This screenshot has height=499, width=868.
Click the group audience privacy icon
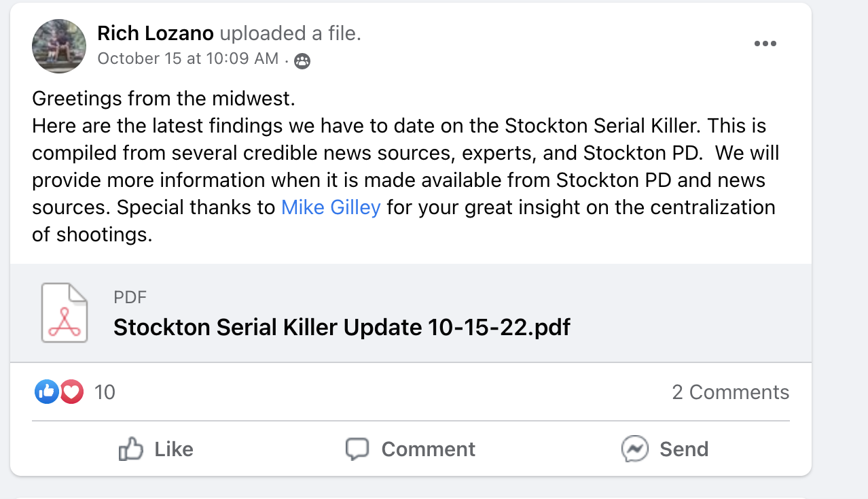[x=302, y=61]
